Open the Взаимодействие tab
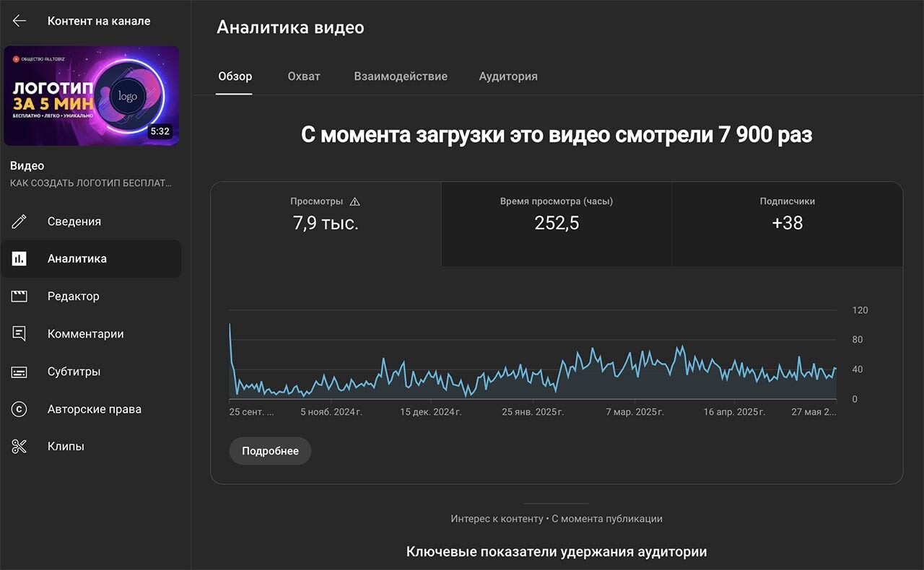This screenshot has width=924, height=570. [x=400, y=76]
